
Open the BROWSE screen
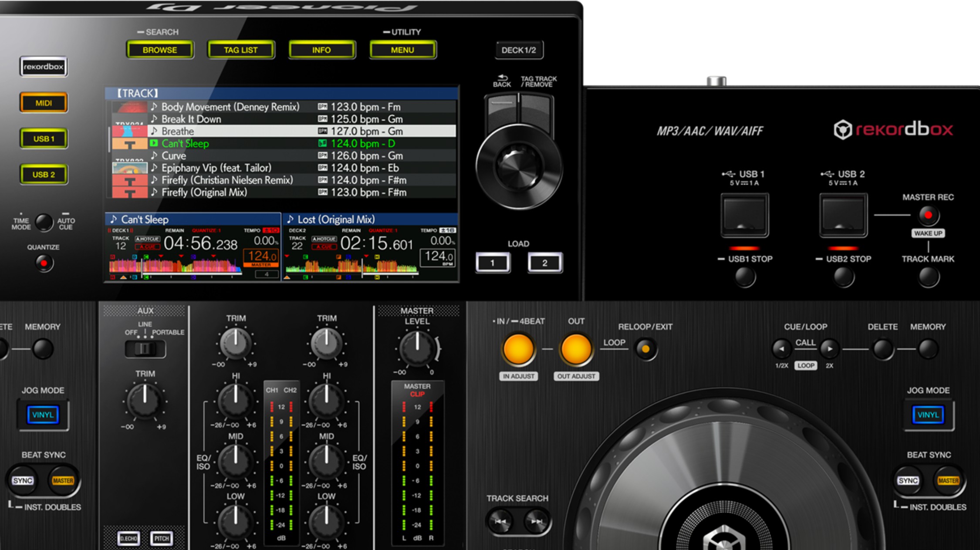pyautogui.click(x=159, y=50)
